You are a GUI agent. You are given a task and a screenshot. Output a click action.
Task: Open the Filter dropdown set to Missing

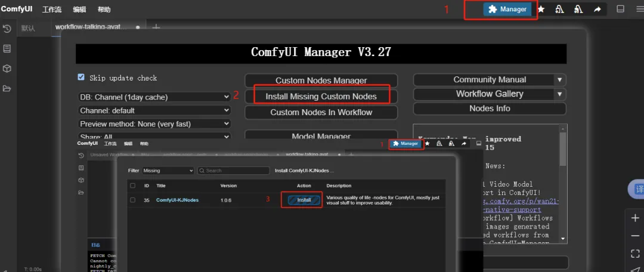pyautogui.click(x=168, y=171)
